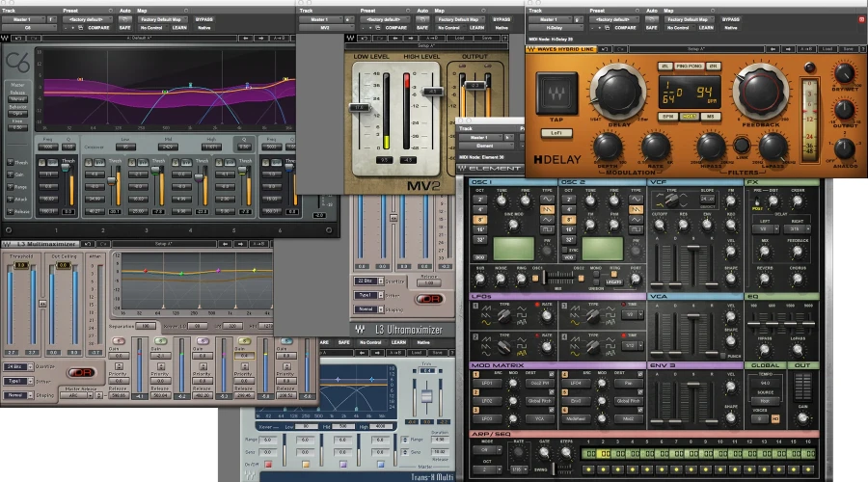Click the MV2 HIGH LEVEL fader handle

tap(432, 92)
